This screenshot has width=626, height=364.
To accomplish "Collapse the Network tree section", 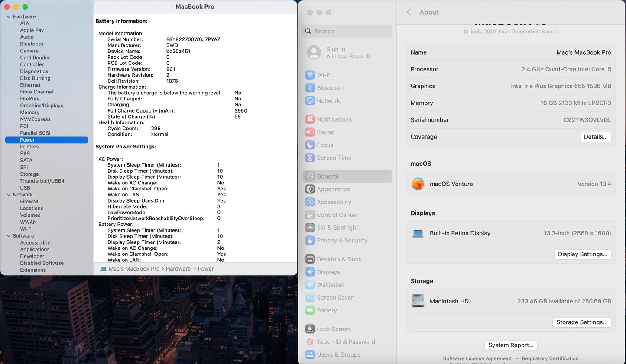I will [9, 195].
